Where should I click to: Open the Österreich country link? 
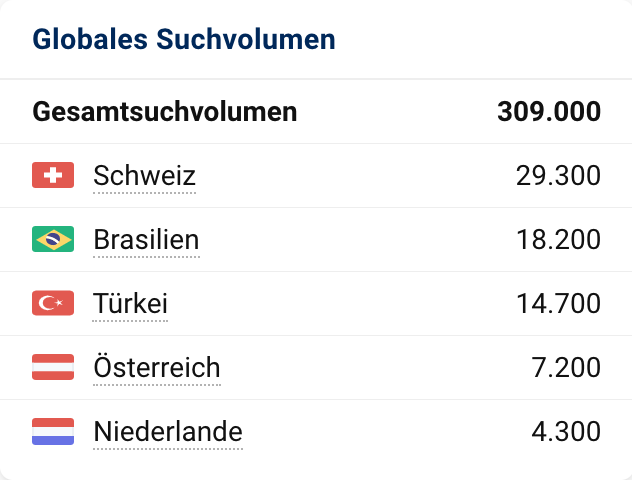click(156, 369)
